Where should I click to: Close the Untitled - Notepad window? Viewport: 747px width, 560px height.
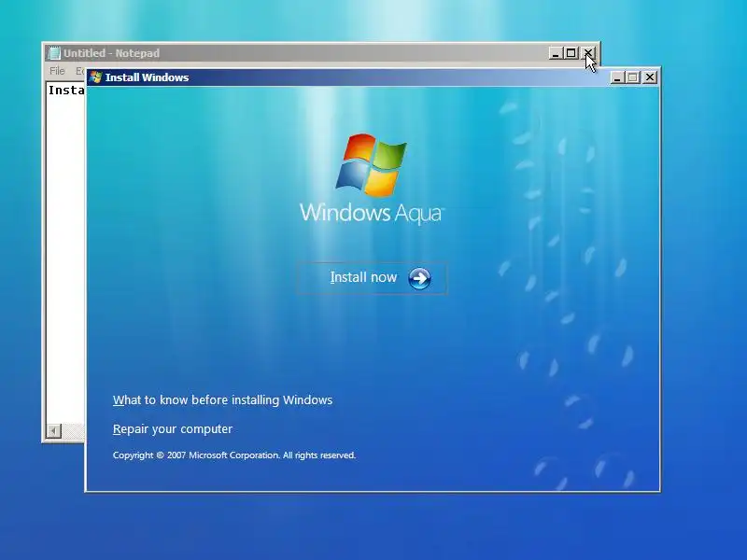click(x=588, y=53)
